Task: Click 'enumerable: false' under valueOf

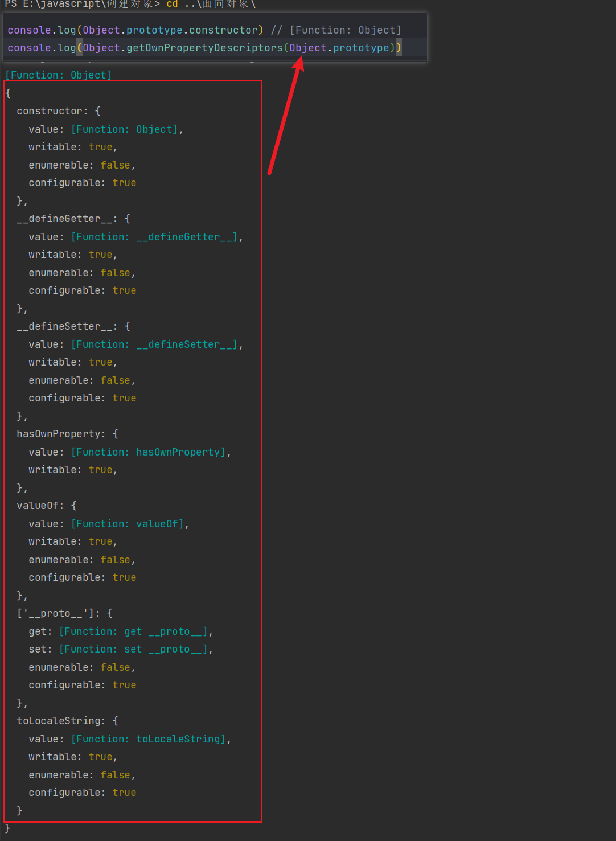Action: tap(82, 560)
